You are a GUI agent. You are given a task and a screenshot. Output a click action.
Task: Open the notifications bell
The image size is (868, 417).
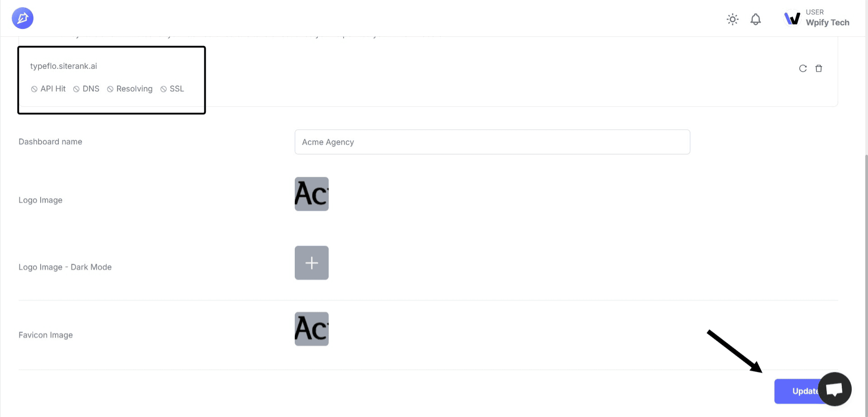click(x=755, y=19)
